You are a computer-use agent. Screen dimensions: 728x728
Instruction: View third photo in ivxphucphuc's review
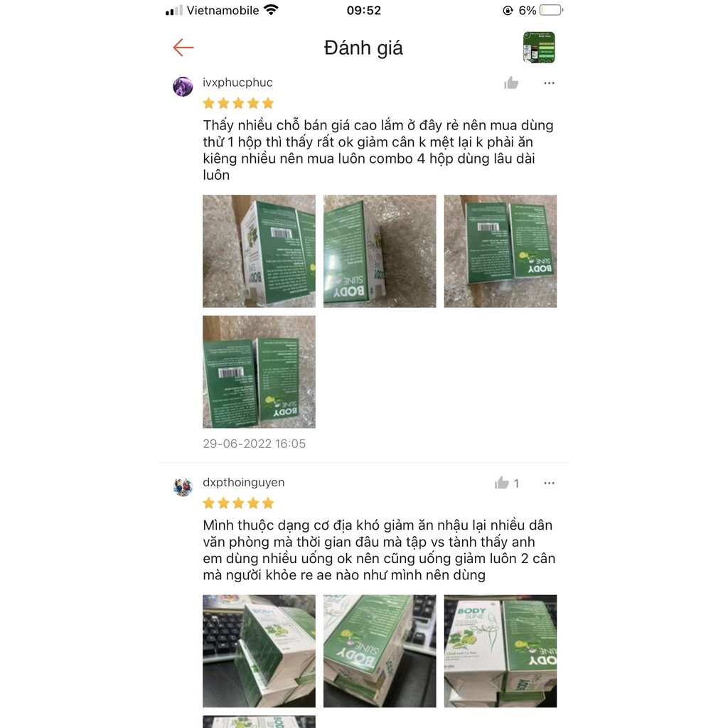500,251
